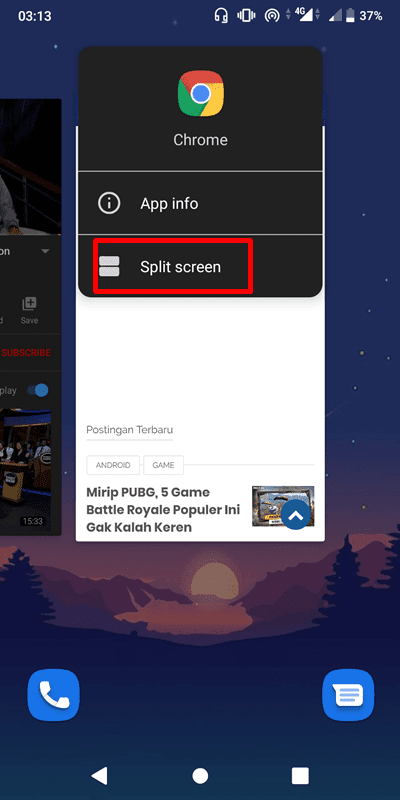Open the Mirip PUBG battle royale article headline
Viewport: 400px width, 800px height.
(163, 510)
